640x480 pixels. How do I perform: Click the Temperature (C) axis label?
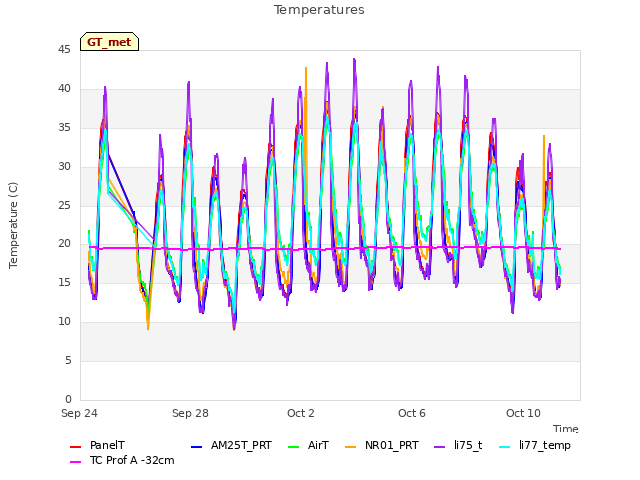point(13,225)
